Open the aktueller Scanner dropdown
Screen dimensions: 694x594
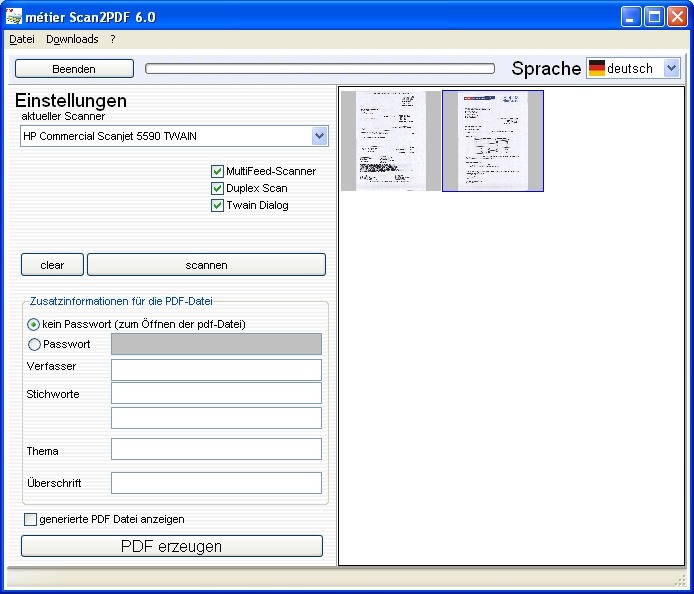tap(319, 136)
